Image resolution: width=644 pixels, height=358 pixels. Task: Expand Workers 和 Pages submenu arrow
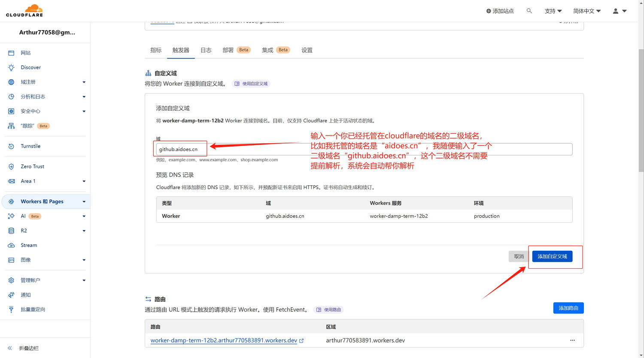click(84, 201)
